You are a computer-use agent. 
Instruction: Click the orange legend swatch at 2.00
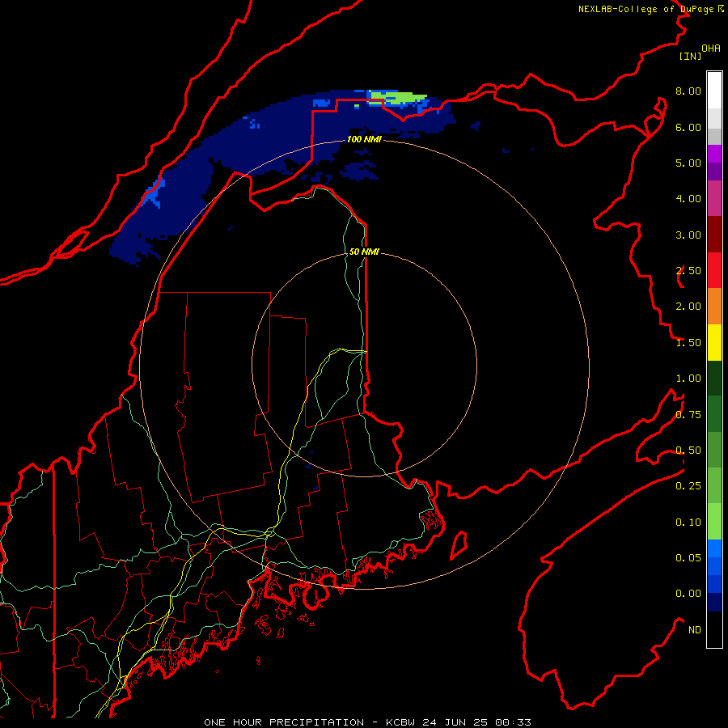(x=714, y=306)
